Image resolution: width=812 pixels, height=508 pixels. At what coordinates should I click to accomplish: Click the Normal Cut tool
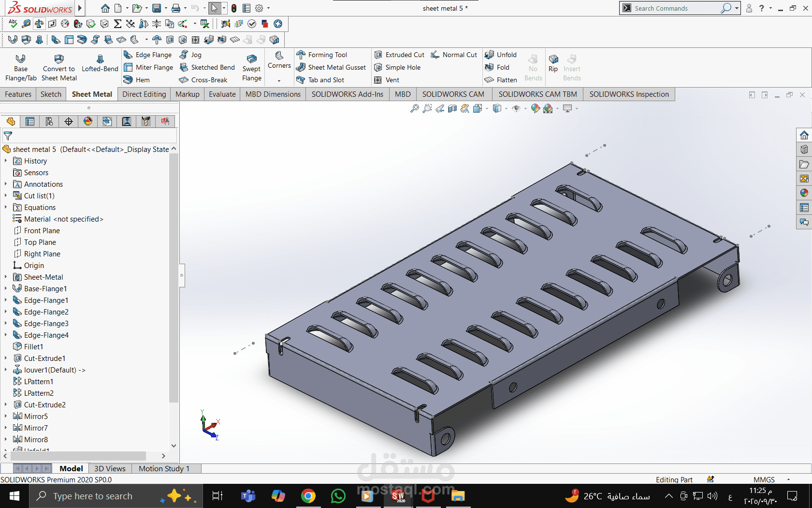[x=454, y=55]
